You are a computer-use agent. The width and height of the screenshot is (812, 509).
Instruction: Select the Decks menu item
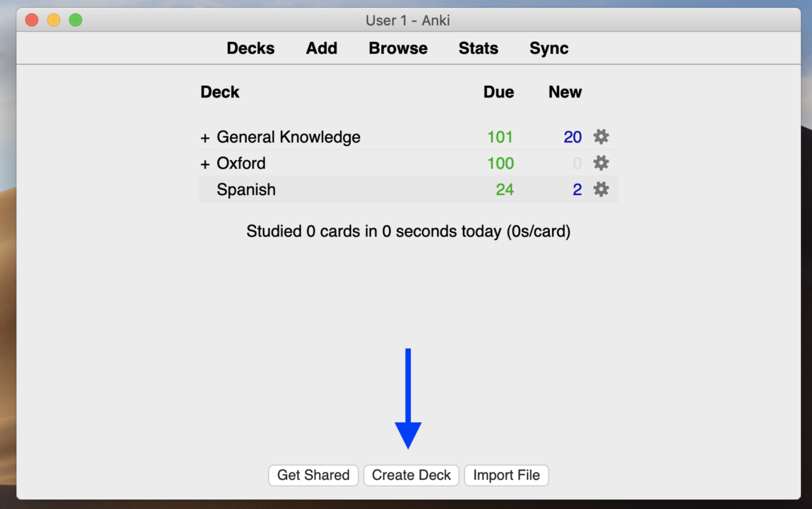(x=250, y=48)
